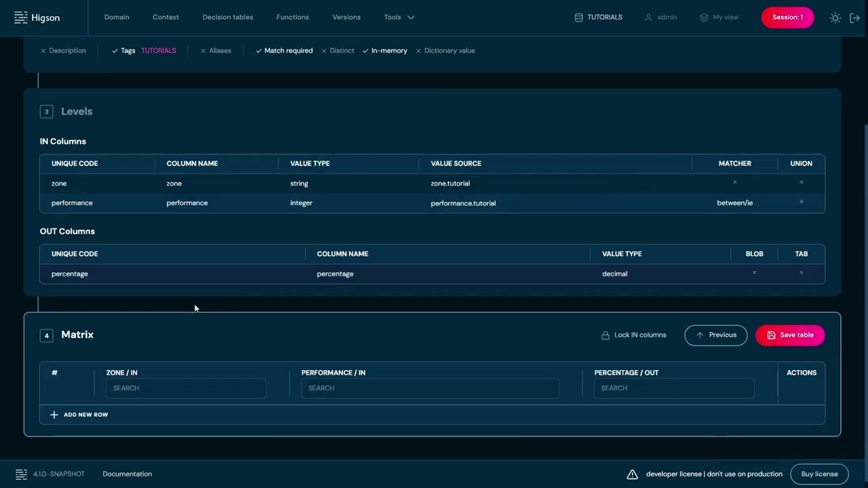Toggle Match required option
Image resolution: width=868 pixels, height=488 pixels.
[x=284, y=51]
